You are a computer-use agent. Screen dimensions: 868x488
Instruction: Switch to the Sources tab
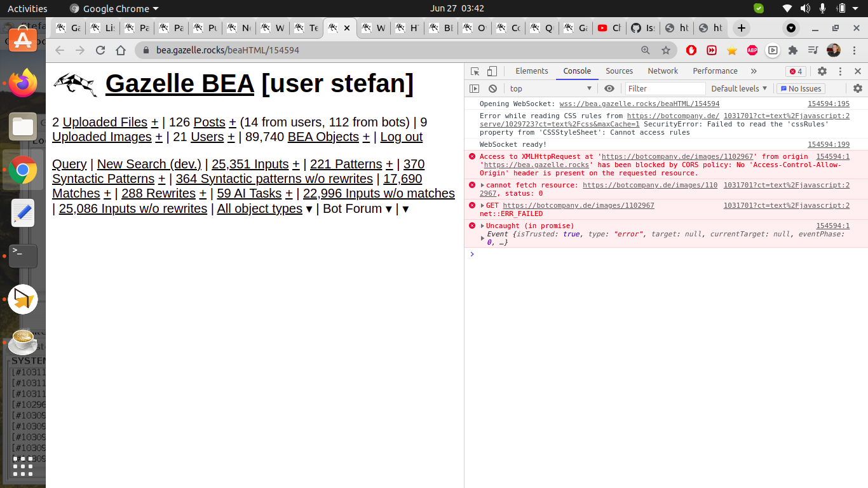(619, 71)
